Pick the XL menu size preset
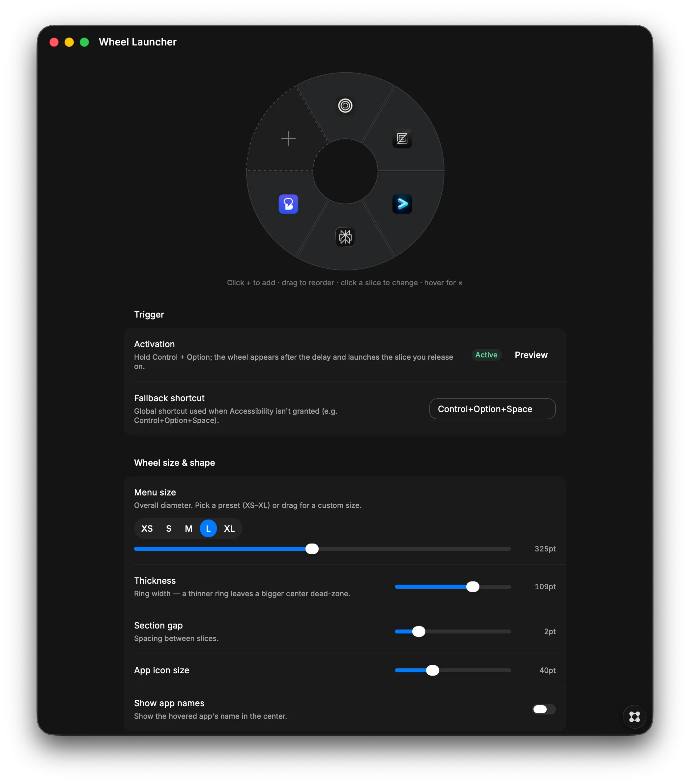Screen dimensions: 690x784 [229, 529]
